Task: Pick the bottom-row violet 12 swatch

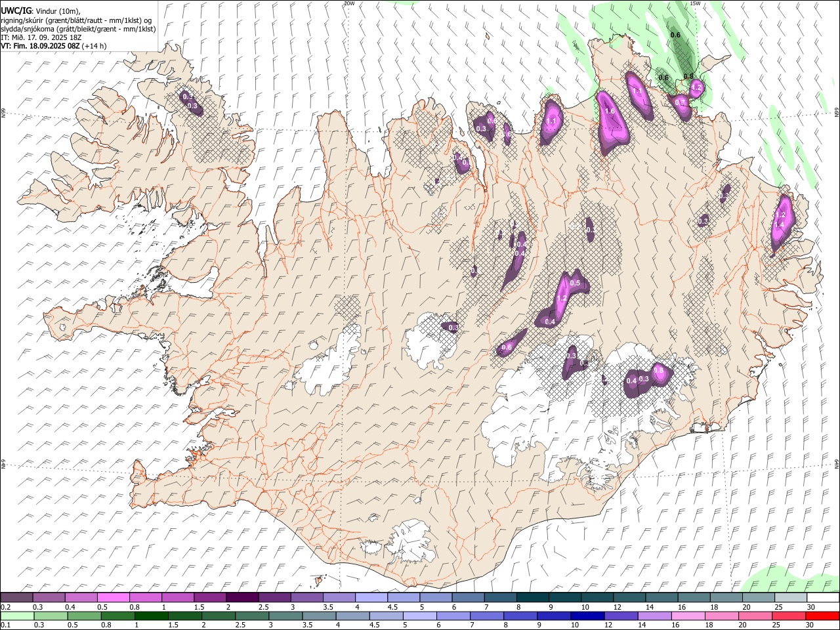Action: coord(620,616)
